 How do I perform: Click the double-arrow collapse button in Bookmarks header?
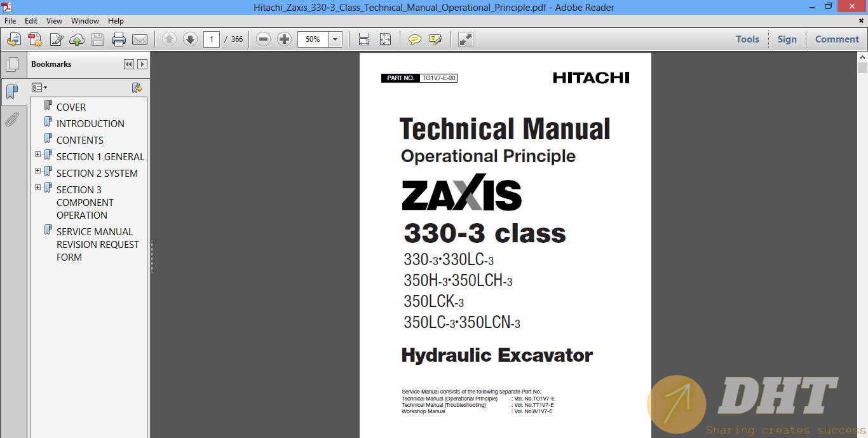click(129, 64)
